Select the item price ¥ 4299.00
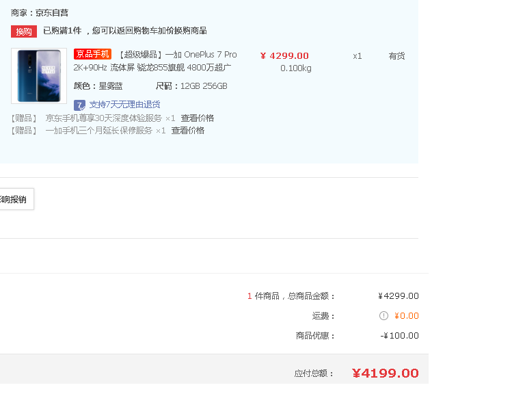This screenshot has height=420, width=525. tap(284, 55)
